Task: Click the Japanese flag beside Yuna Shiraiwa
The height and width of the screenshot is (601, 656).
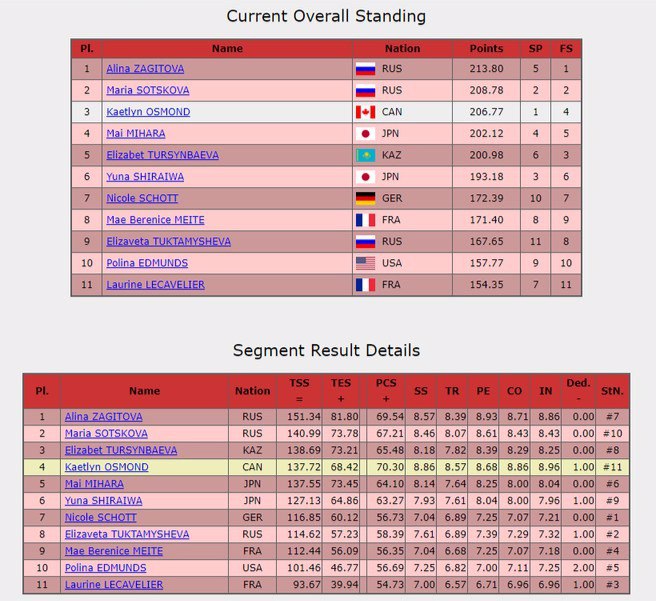Action: pos(365,177)
